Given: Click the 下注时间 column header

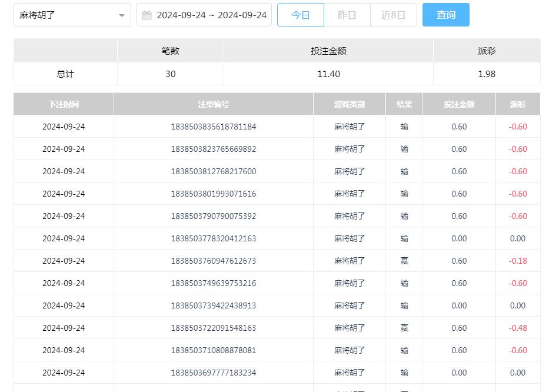Looking at the screenshot, I should point(64,104).
